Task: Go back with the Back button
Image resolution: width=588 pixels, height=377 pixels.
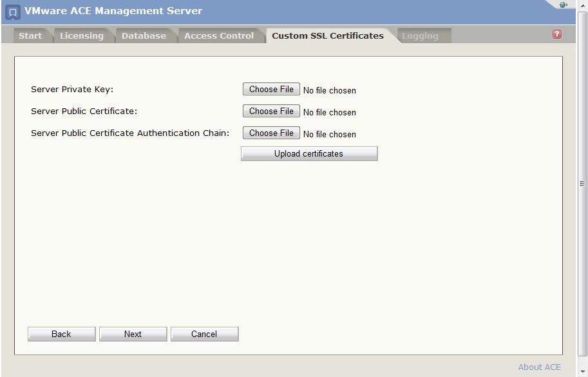Action: pos(61,334)
